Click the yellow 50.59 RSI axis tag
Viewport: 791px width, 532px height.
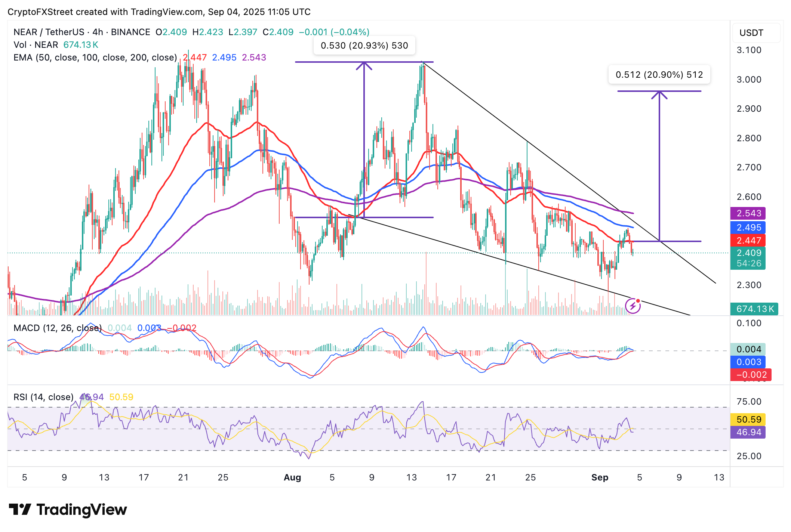coord(748,420)
